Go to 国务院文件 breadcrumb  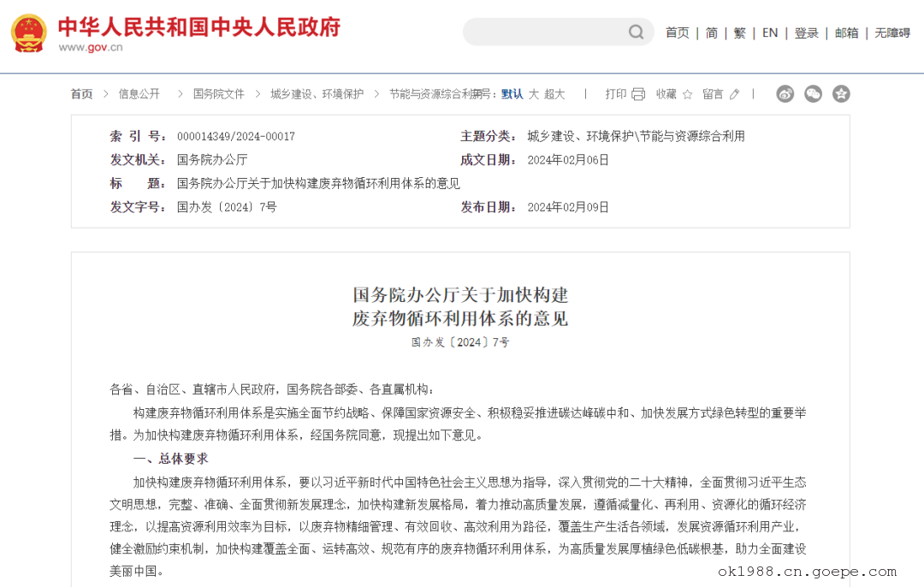(218, 94)
